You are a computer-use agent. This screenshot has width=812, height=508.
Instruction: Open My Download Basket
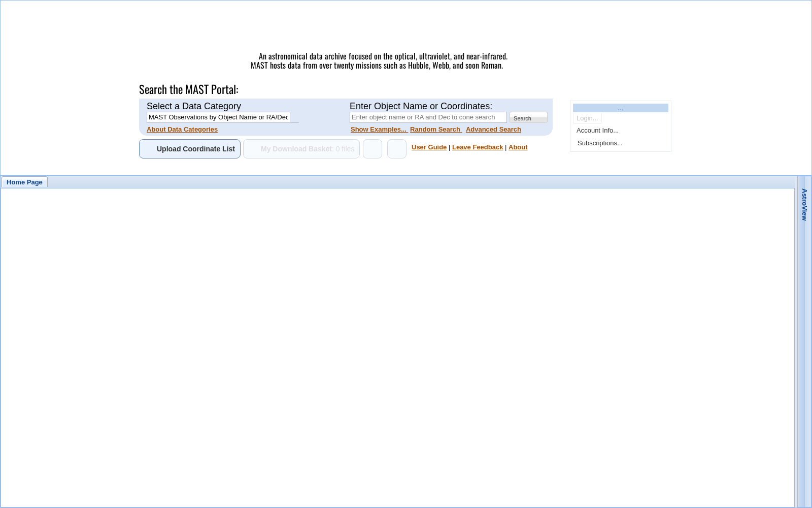(301, 149)
